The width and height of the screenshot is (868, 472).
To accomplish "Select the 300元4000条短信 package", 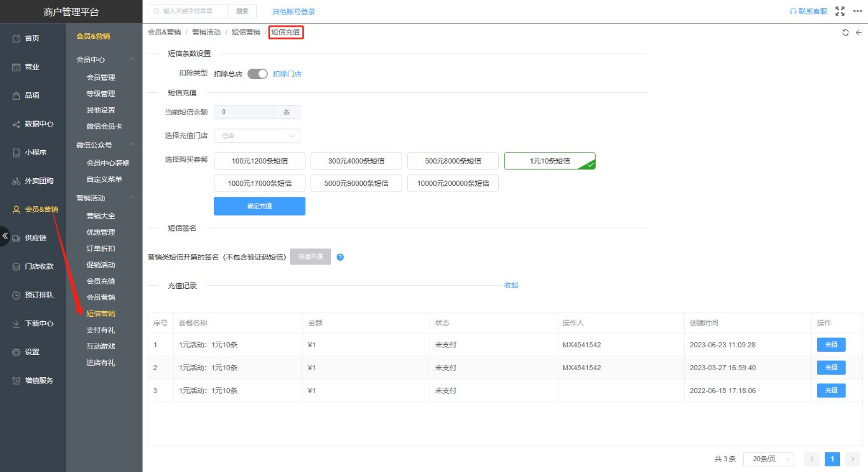I will [x=356, y=161].
